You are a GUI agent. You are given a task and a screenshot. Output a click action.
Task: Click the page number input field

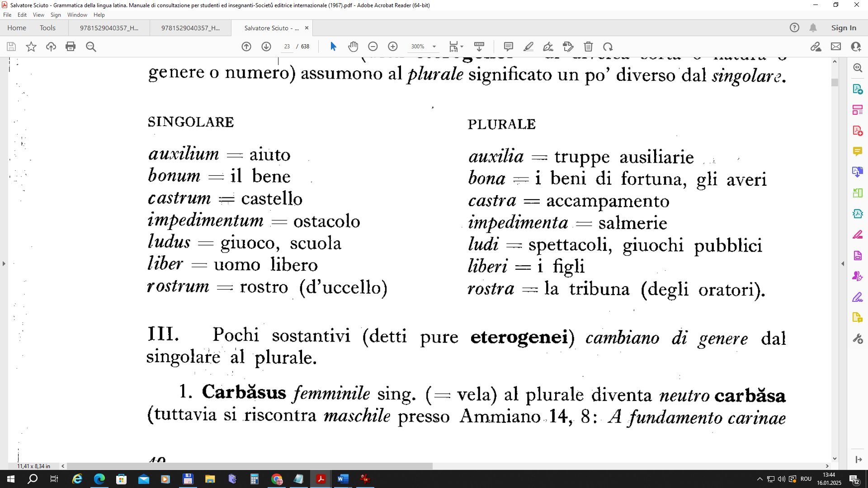[x=287, y=47]
